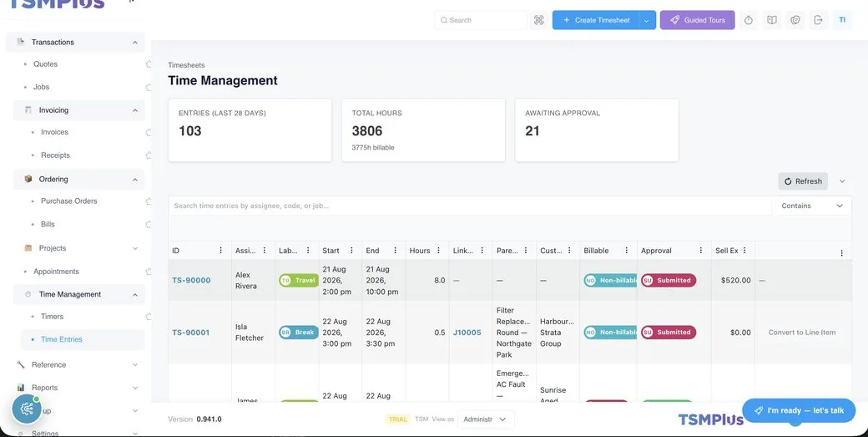The height and width of the screenshot is (437, 868).
Task: Open the Contains filter dropdown
Action: (813, 206)
